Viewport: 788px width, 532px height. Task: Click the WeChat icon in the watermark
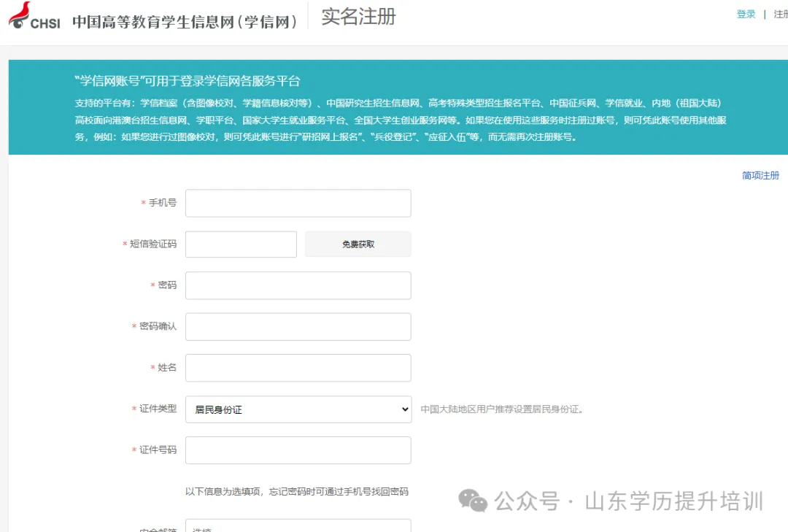[x=473, y=501]
